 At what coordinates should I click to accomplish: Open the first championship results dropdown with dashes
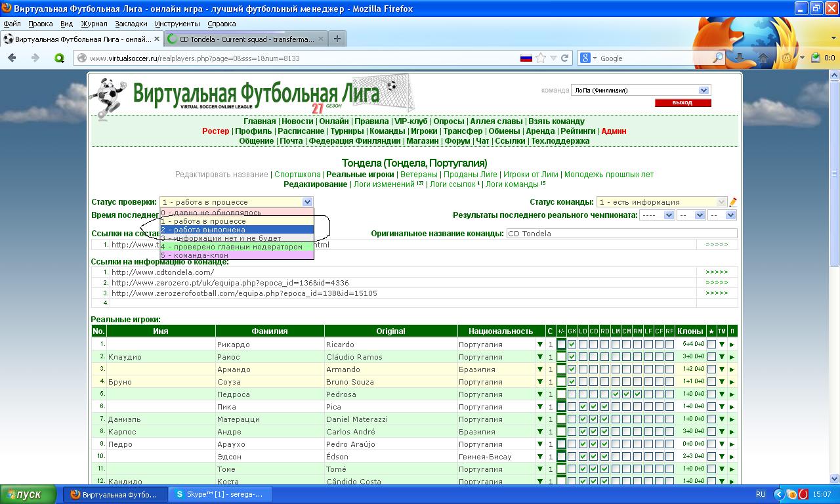[657, 215]
